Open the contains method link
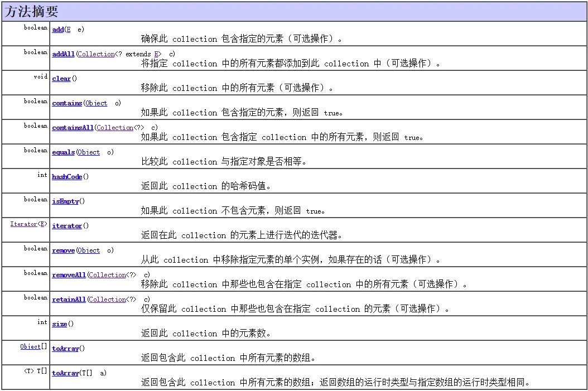588x391 pixels. [x=67, y=103]
